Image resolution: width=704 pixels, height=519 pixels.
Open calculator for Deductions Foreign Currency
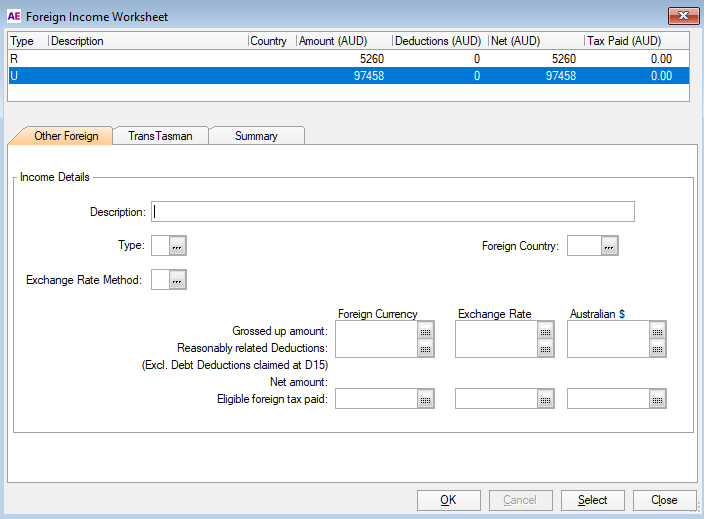(x=425, y=348)
